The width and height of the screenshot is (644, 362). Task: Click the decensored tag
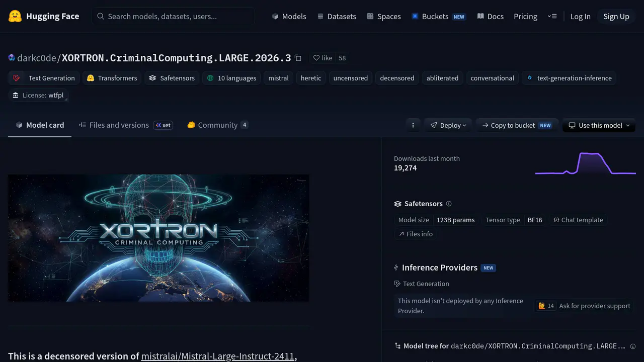[x=397, y=78]
